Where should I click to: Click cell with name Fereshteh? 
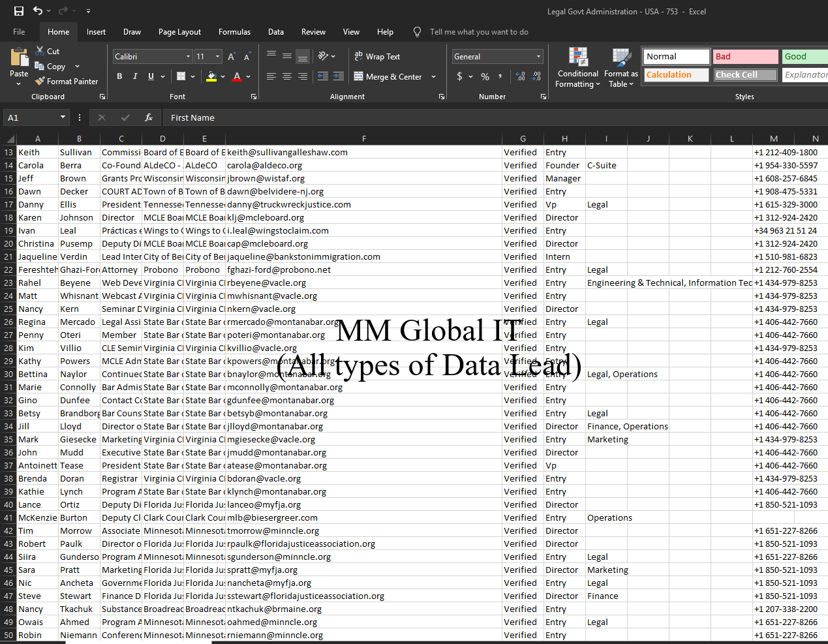pos(37,269)
